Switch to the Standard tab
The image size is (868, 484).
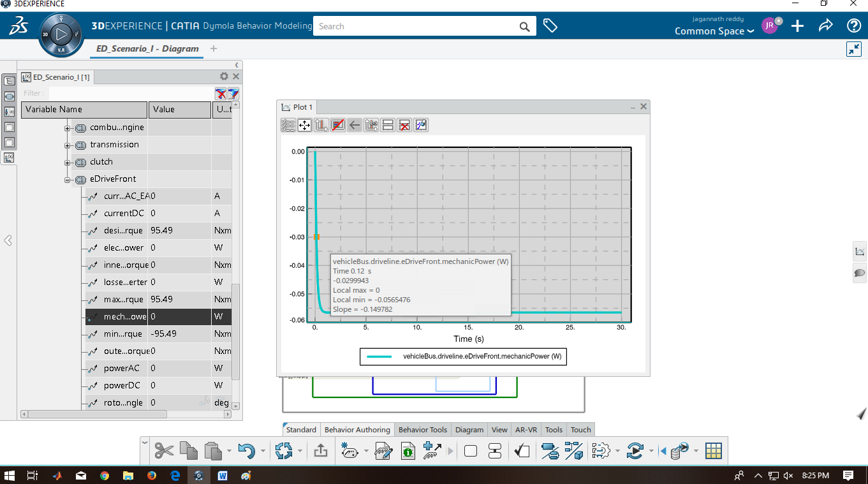pyautogui.click(x=301, y=430)
